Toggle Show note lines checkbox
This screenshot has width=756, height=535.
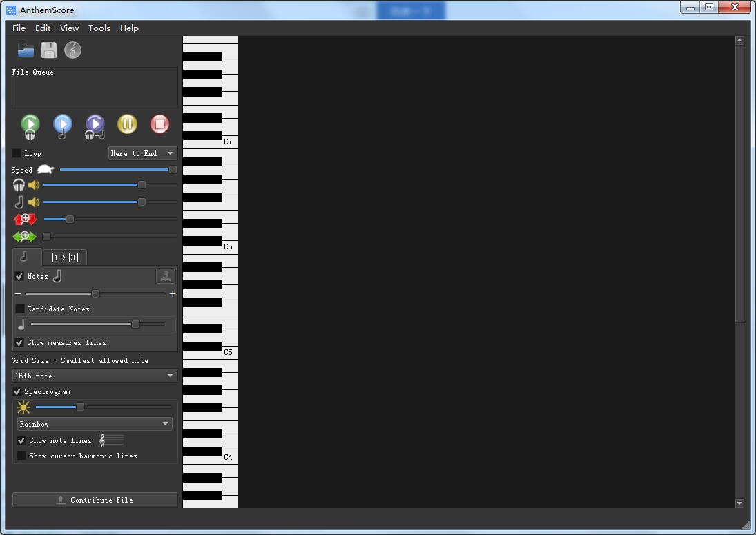pos(21,440)
